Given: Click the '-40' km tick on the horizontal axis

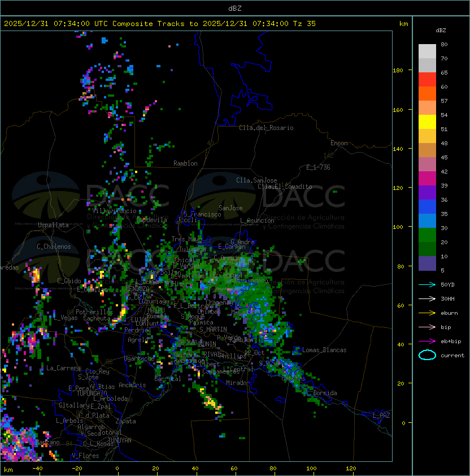Looking at the screenshot, I should click(x=37, y=469).
